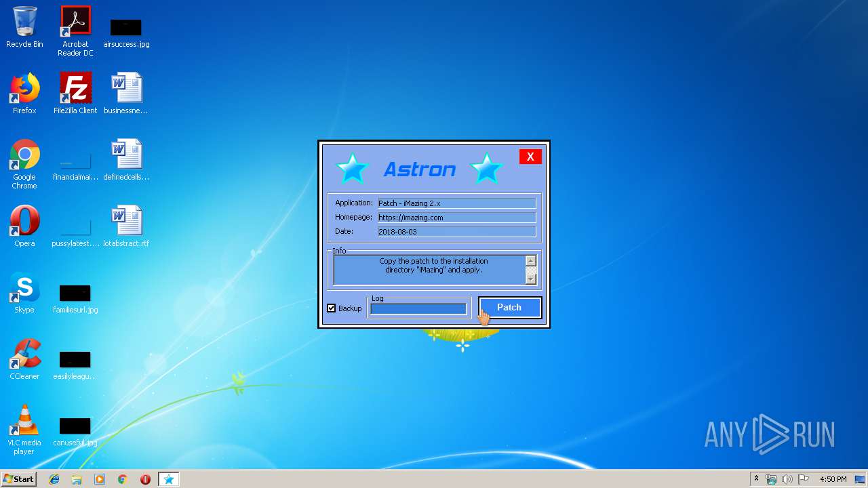Open the volume speaker tray icon
This screenshot has height=488, width=868.
(787, 479)
